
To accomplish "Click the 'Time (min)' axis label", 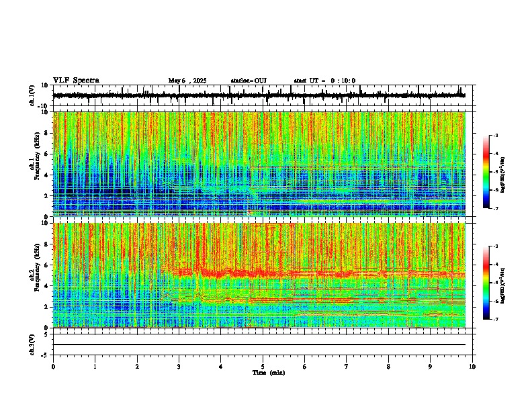I will coord(269,373).
